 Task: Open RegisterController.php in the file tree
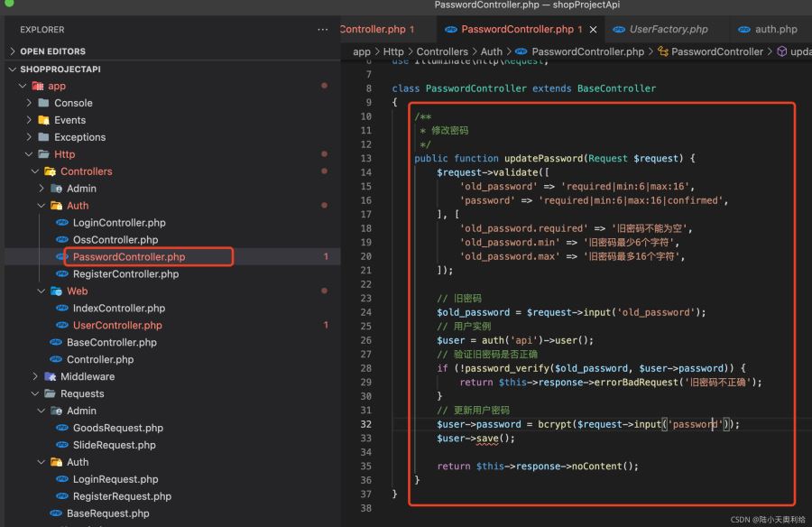point(125,274)
